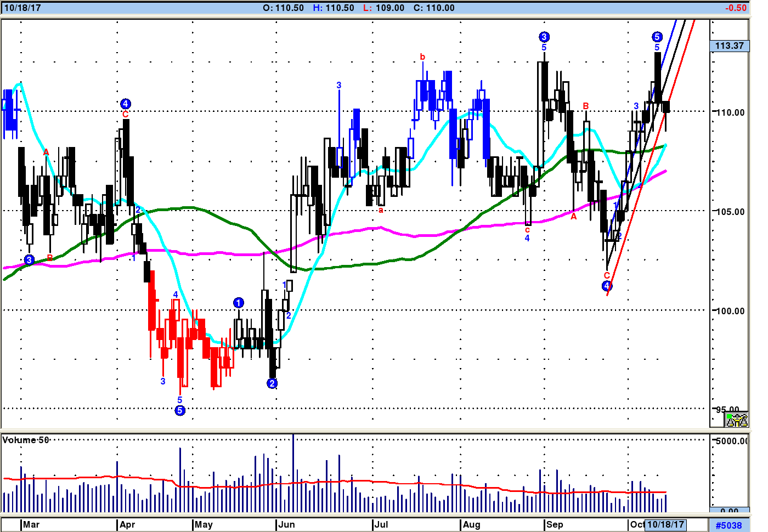Click the red B label near the September high
This screenshot has width=768, height=532.
tap(586, 106)
